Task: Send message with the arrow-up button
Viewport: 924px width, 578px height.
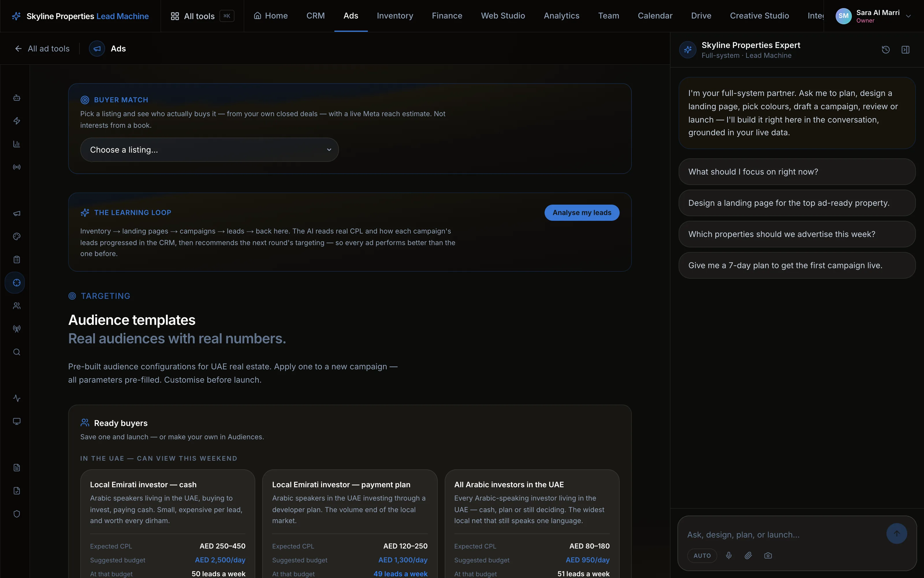Action: point(897,533)
